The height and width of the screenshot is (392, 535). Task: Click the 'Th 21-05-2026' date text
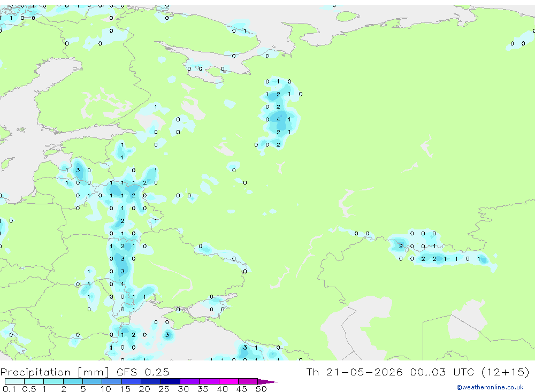pyautogui.click(x=354, y=372)
